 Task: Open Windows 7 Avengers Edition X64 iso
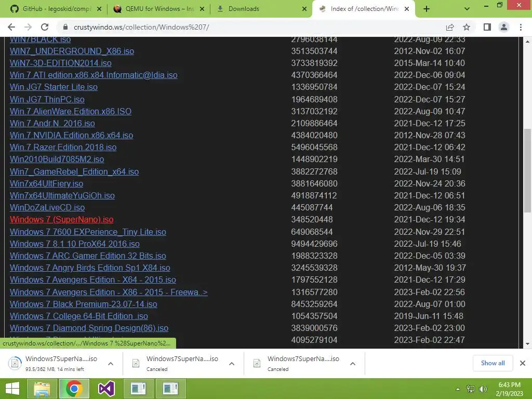click(93, 280)
